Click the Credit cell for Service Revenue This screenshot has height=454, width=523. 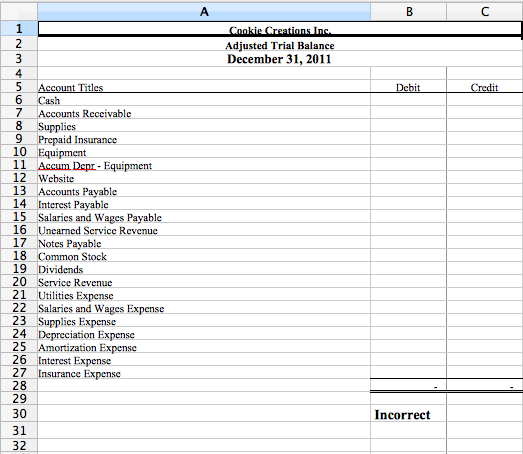[485, 282]
